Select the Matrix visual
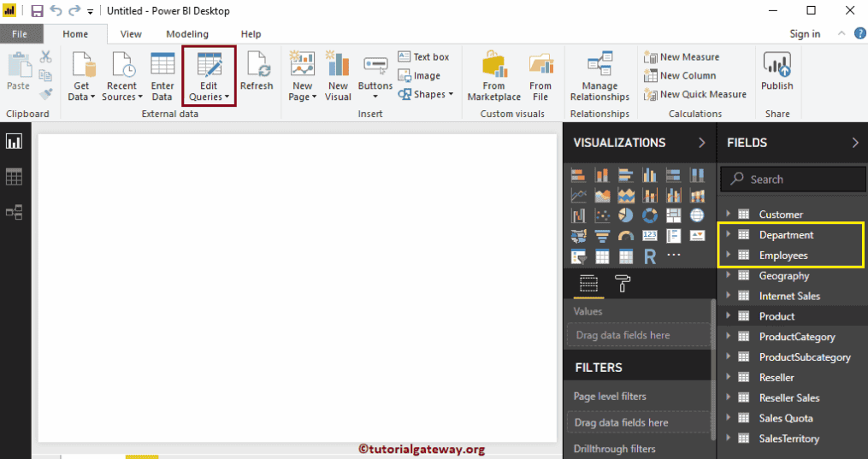 coord(626,256)
